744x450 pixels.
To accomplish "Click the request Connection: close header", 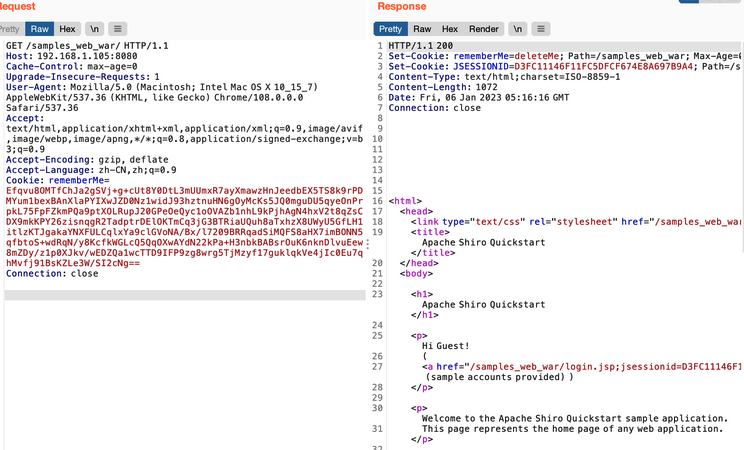I will (x=52, y=273).
